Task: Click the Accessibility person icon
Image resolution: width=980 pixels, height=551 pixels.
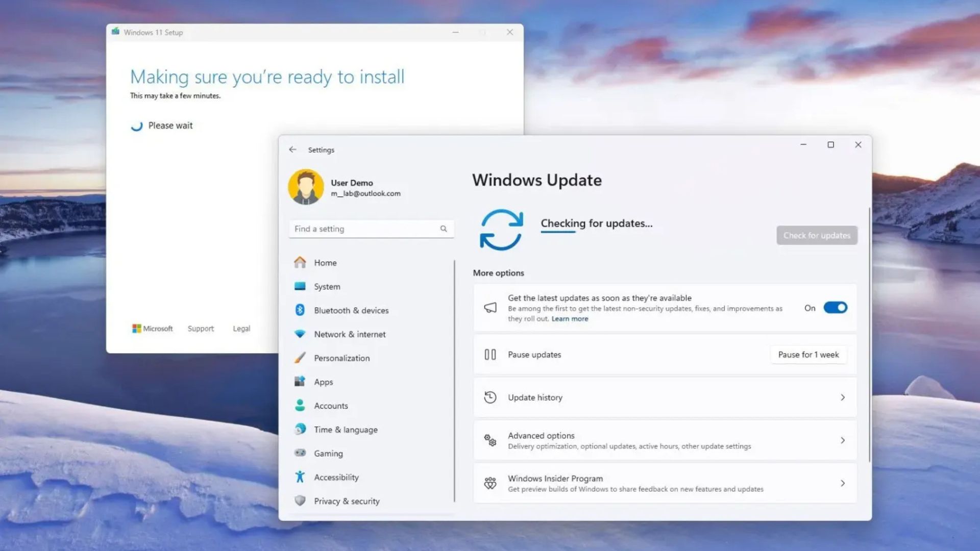Action: click(x=301, y=477)
